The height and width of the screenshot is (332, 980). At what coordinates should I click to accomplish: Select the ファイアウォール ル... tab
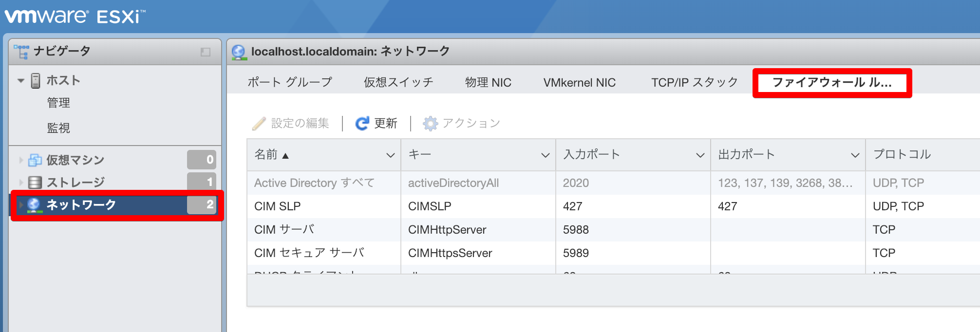tap(832, 82)
